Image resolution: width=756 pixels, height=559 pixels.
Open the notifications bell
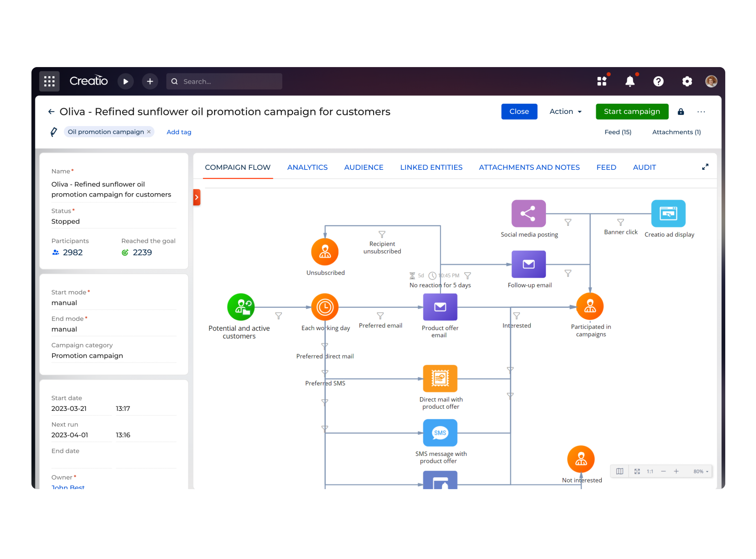(630, 81)
